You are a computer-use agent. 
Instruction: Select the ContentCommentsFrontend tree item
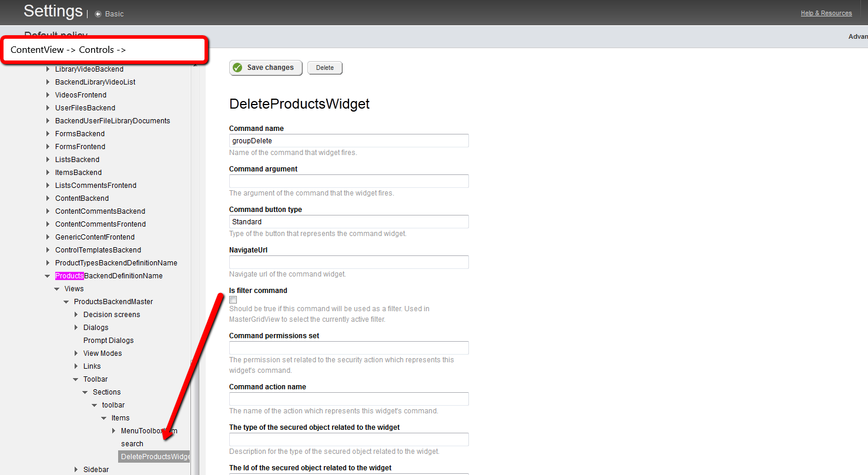point(100,224)
